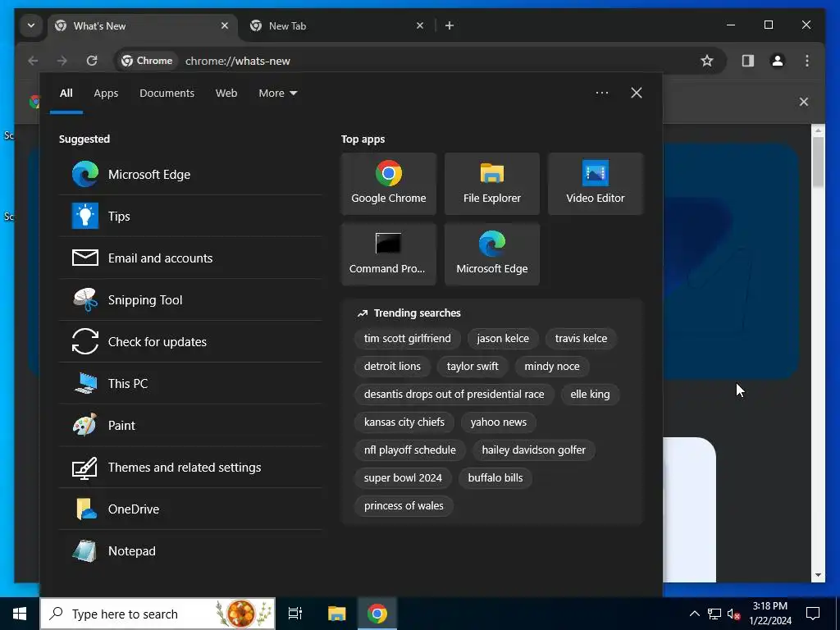Open Email and accounts settings
Viewport: 840px width, 630px height.
(x=190, y=258)
